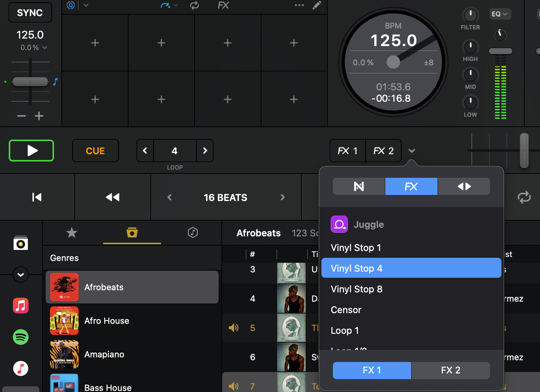Click the tempo pitch fader handle

tap(30, 82)
